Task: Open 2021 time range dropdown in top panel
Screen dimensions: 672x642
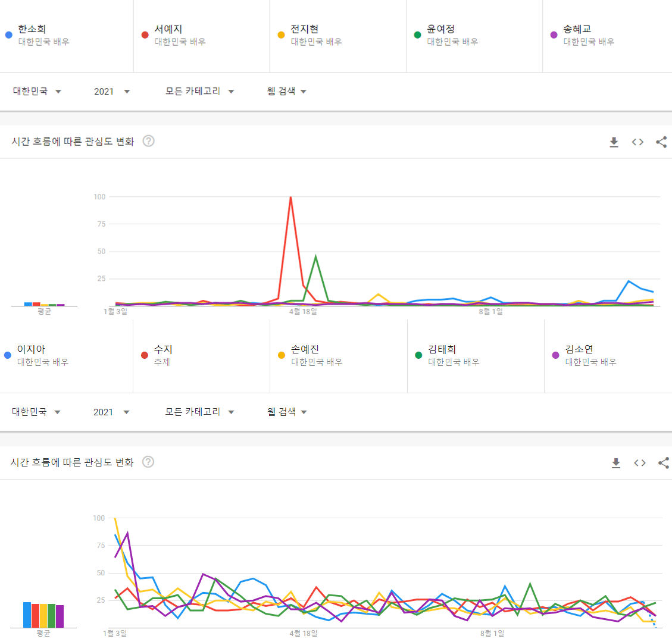Action: click(x=112, y=91)
